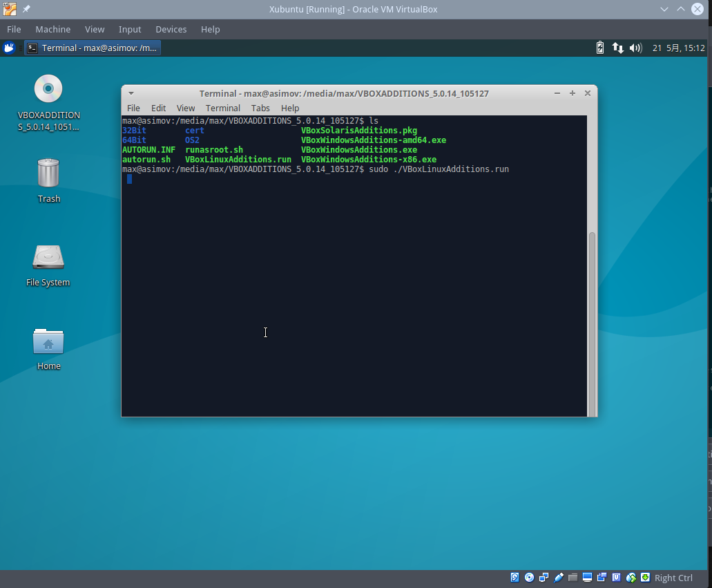The height and width of the screenshot is (588, 712).
Task: Open the VirtualBox Devices menu
Action: tap(171, 29)
